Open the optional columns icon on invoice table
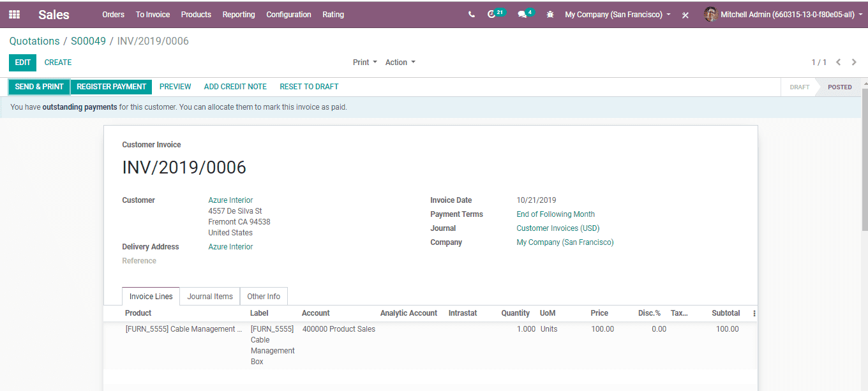 pyautogui.click(x=754, y=313)
